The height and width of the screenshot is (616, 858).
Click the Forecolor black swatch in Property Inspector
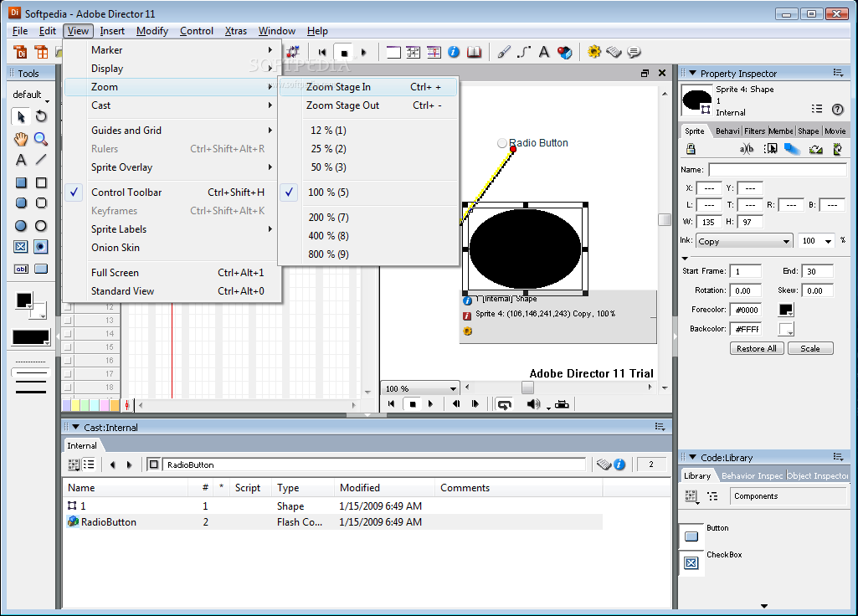tap(785, 310)
